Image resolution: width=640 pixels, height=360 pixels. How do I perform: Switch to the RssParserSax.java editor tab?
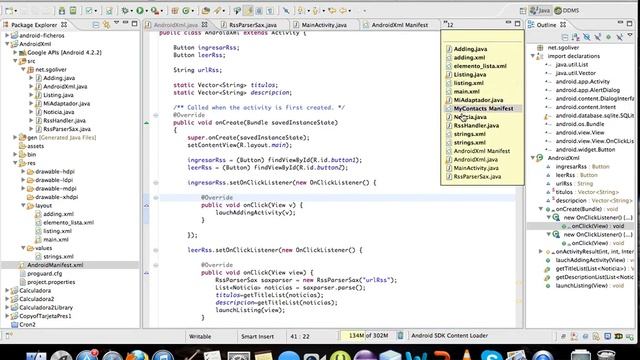click(252, 24)
